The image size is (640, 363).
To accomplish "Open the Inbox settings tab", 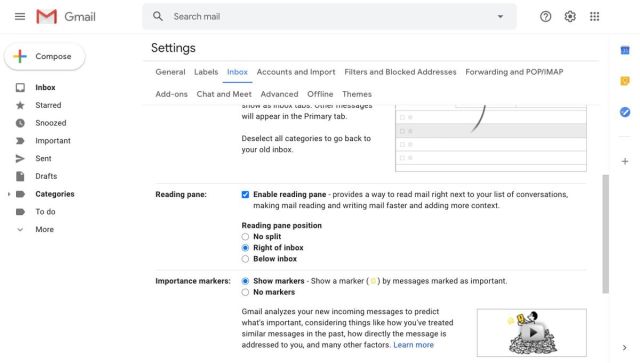I will point(237,72).
